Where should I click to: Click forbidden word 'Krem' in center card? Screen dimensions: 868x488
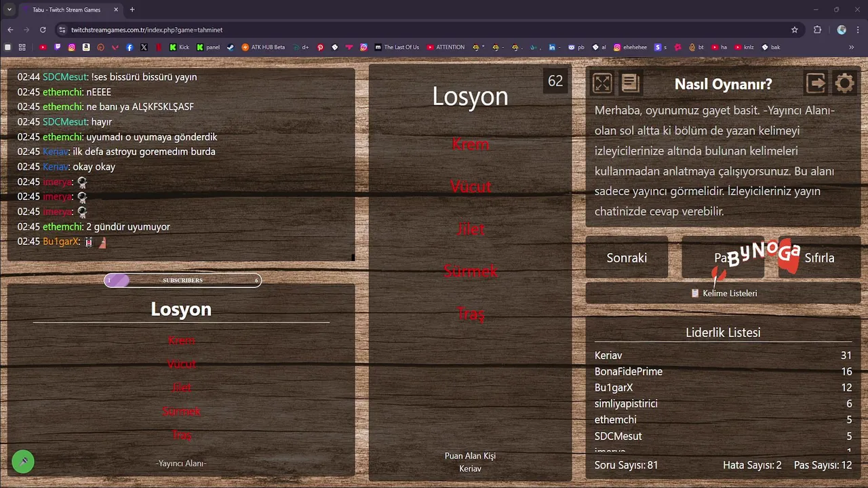(470, 144)
